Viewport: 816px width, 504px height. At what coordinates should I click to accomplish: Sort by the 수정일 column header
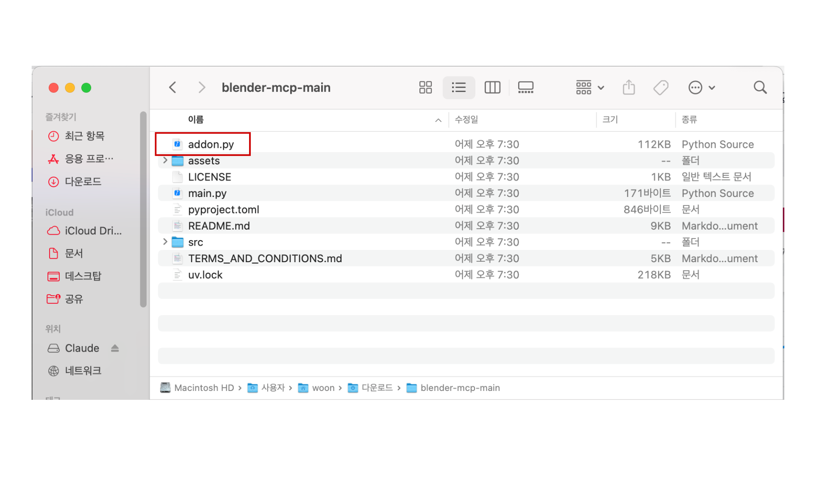(x=466, y=120)
